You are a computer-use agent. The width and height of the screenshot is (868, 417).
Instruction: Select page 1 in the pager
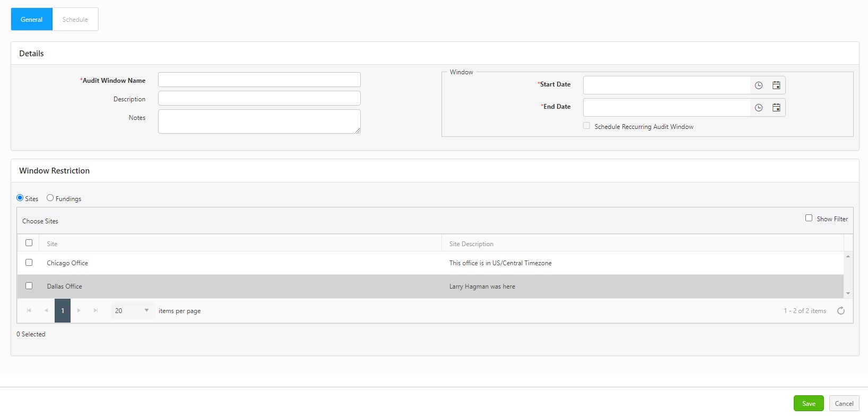pyautogui.click(x=63, y=311)
